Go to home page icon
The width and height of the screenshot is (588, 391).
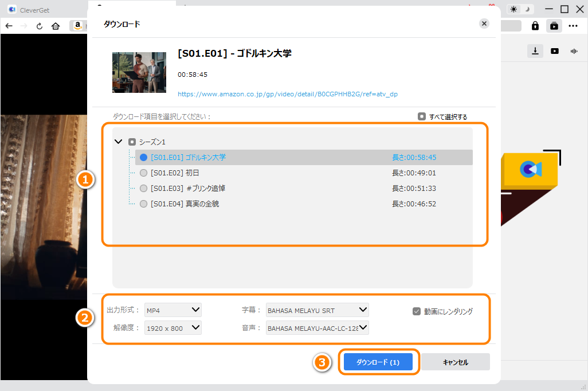tap(56, 26)
